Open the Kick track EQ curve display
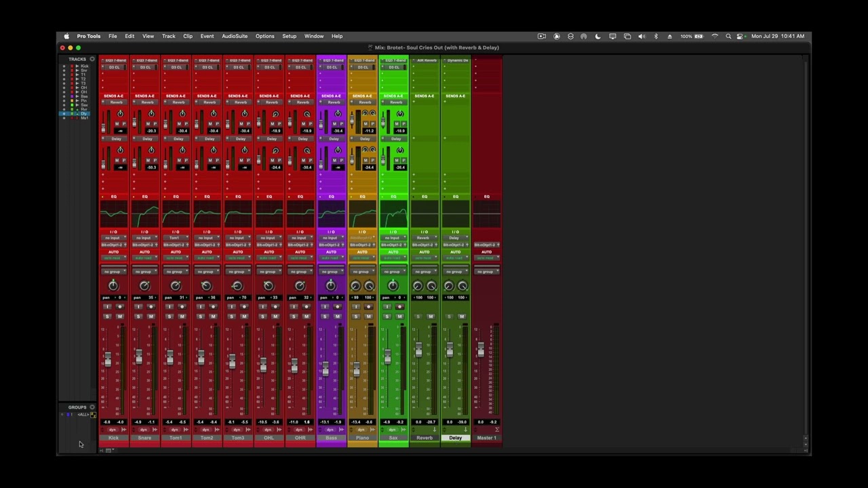868x488 pixels. click(113, 216)
